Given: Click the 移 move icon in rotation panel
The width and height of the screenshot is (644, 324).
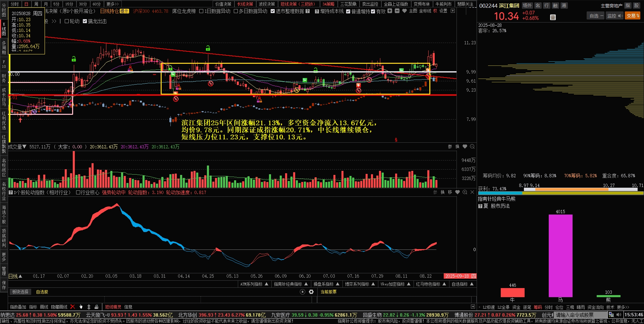Looking at the screenshot, I should 450,192.
